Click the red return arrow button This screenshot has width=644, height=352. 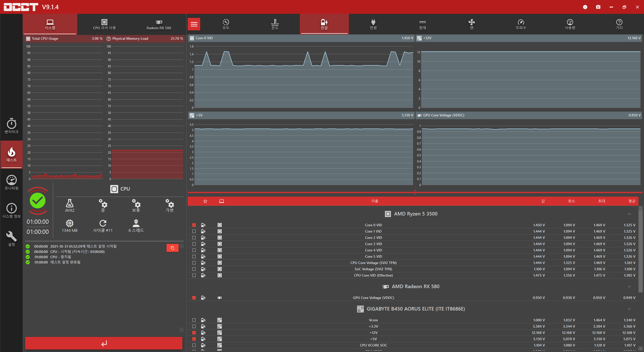(x=104, y=343)
